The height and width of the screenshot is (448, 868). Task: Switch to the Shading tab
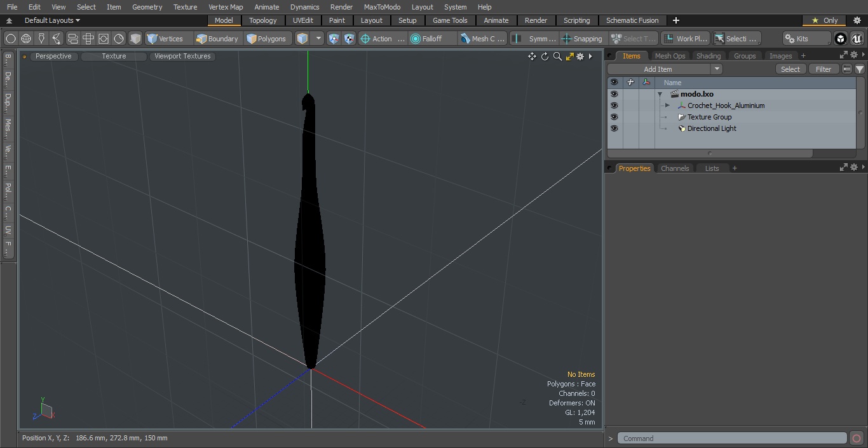click(x=709, y=56)
